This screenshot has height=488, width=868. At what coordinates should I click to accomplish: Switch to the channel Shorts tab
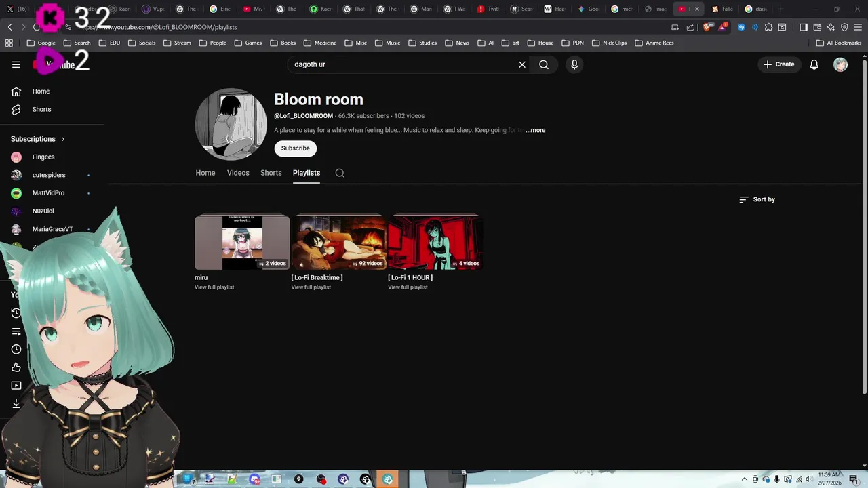click(271, 173)
